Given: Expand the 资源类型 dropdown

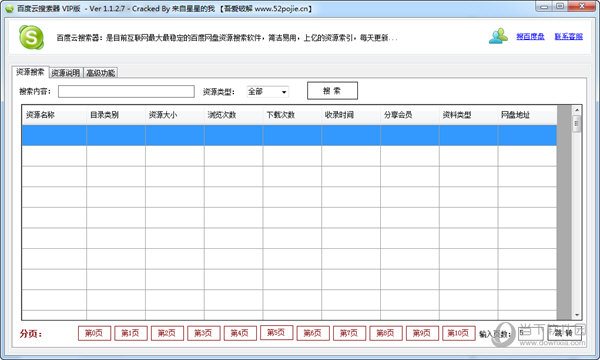Looking at the screenshot, I should 267,92.
